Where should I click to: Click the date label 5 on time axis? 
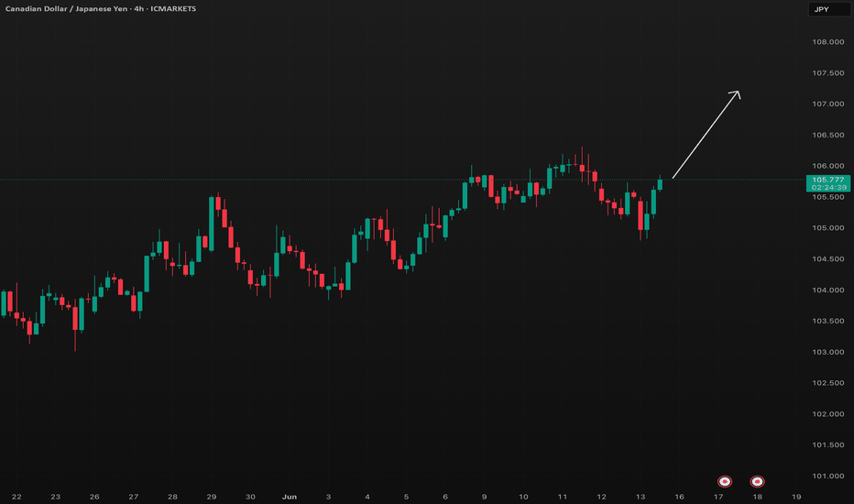[x=406, y=497]
